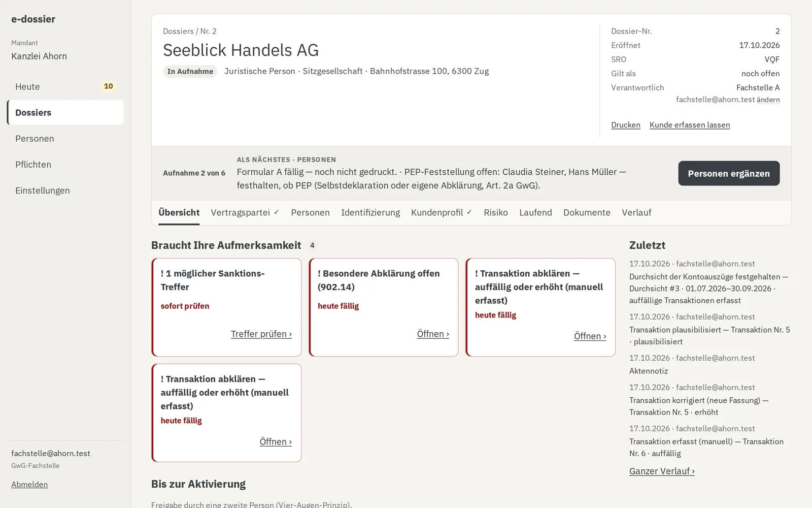The image size is (812, 508).
Task: Click the VQF value next to SRO
Action: (772, 59)
